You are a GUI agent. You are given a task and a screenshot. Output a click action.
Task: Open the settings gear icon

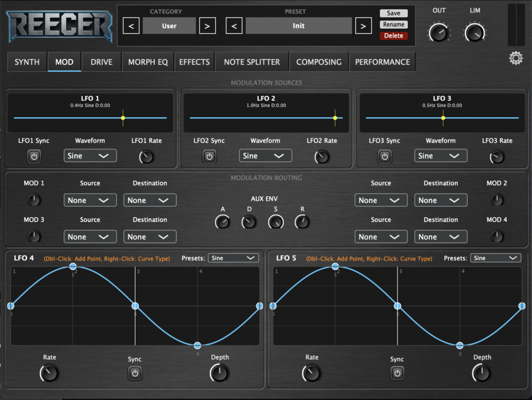click(515, 59)
